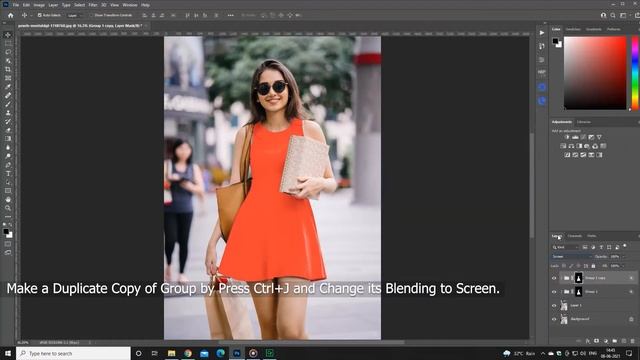This screenshot has height=360, width=640.
Task: Select the Rectangular Marquee tool
Action: (x=8, y=43)
